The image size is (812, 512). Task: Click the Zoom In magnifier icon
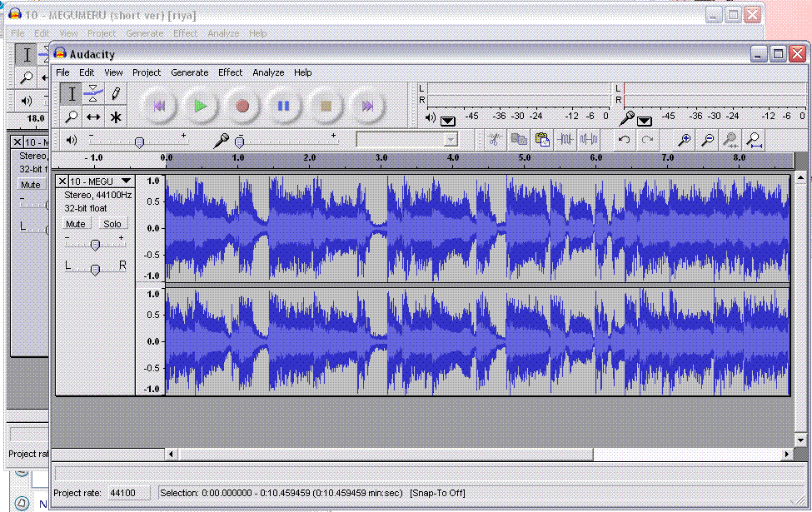[x=685, y=140]
